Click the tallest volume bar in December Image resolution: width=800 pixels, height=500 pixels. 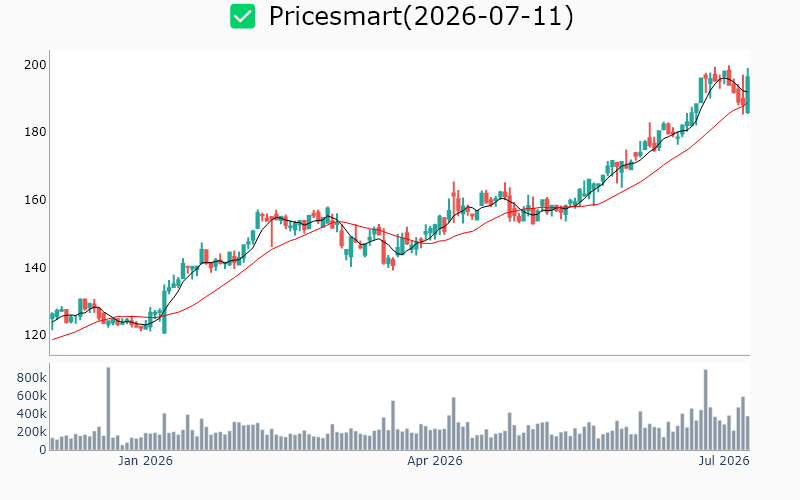coord(108,409)
